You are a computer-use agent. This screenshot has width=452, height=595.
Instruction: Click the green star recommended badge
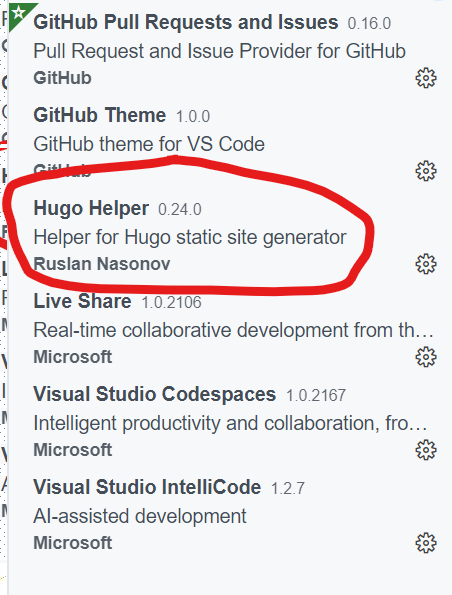18,13
